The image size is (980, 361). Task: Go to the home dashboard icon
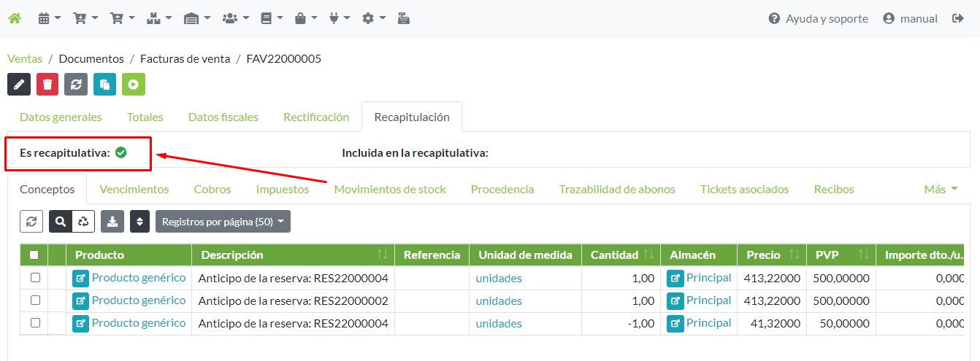click(x=15, y=18)
